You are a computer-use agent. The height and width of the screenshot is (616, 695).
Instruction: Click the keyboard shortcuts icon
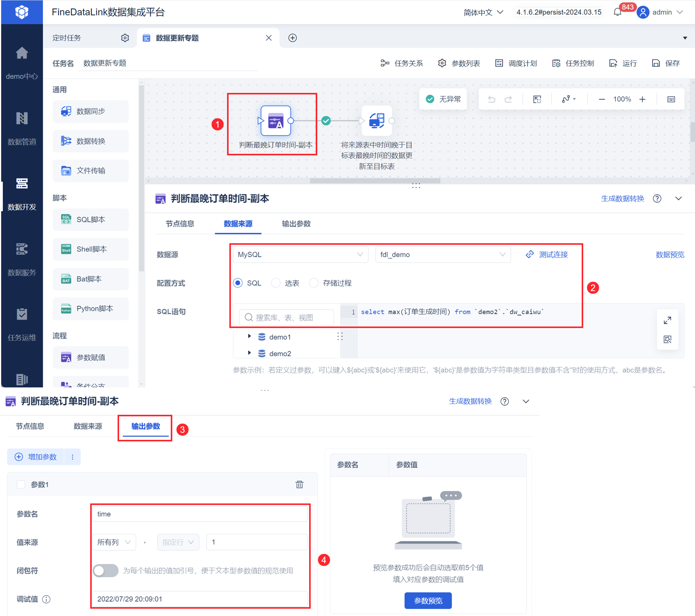coord(671,99)
